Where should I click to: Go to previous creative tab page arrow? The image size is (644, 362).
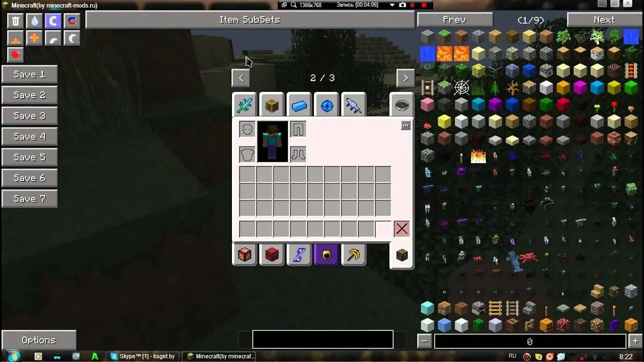241,78
